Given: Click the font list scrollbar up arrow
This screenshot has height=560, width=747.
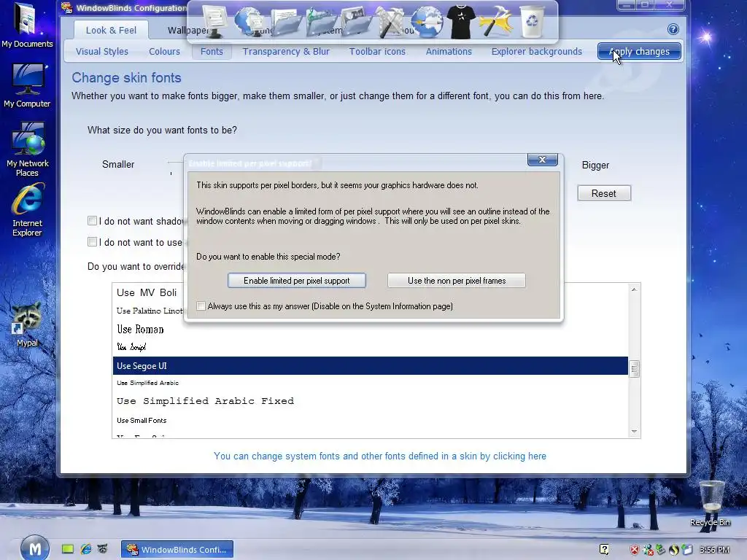Looking at the screenshot, I should coord(634,289).
